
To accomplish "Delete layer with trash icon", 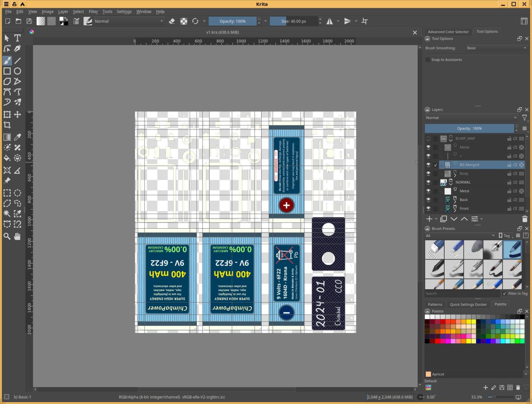I will [524, 219].
